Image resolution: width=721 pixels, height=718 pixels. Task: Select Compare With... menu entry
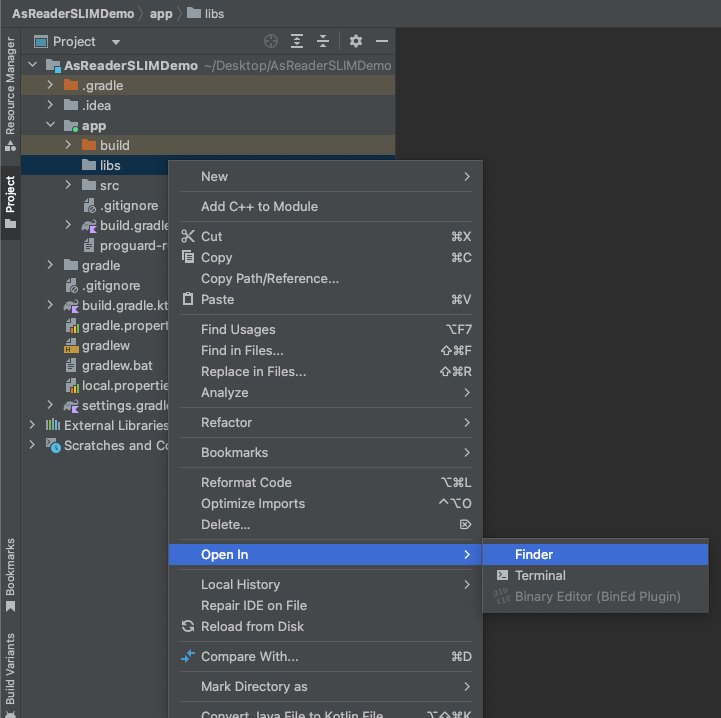pos(249,656)
